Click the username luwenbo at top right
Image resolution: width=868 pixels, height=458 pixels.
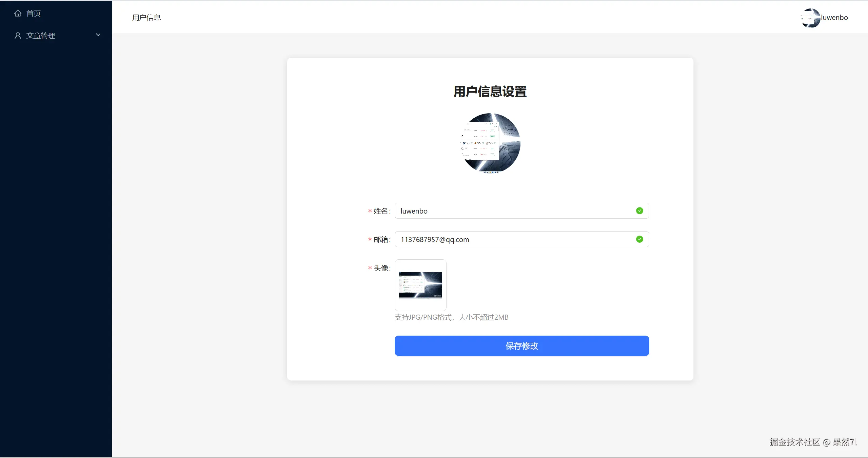click(834, 18)
